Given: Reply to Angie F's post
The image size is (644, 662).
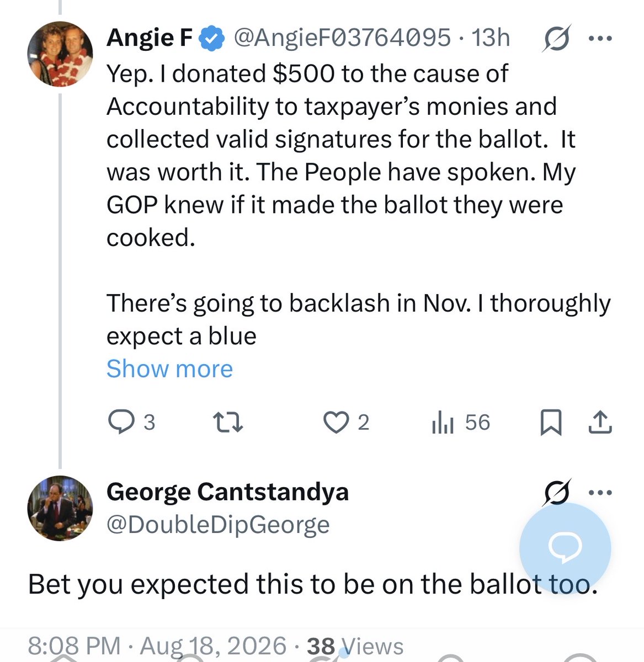Looking at the screenshot, I should pyautogui.click(x=131, y=423).
